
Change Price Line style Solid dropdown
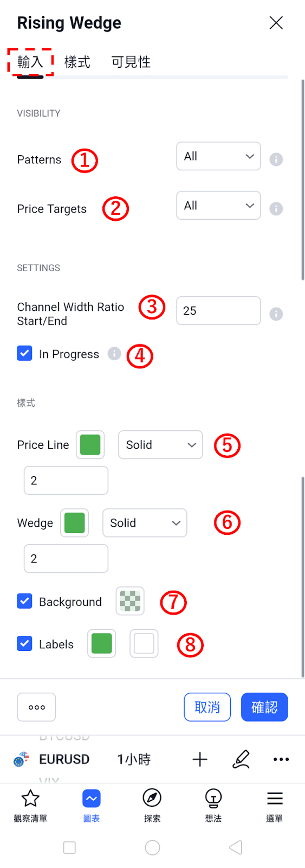[x=160, y=445]
